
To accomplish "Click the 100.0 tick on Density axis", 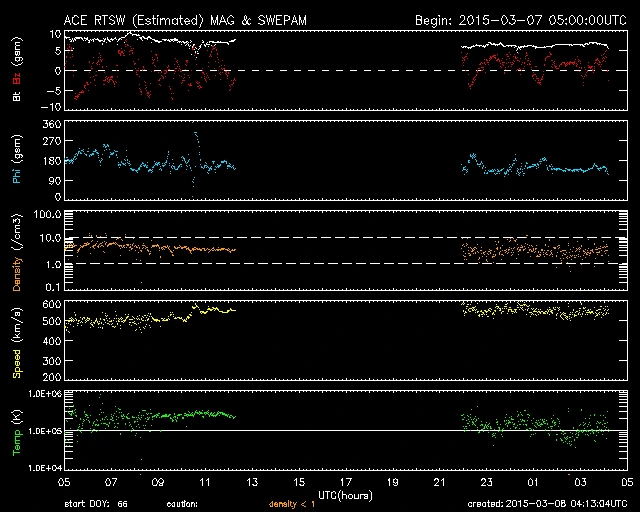I will (x=49, y=215).
